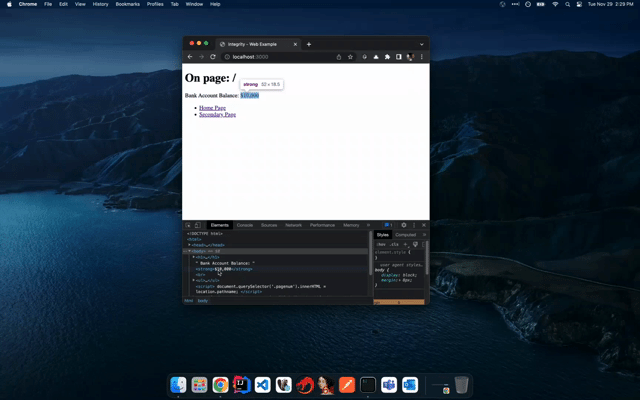Open the Chrome profile avatar
Viewport: 640px width, 400px height.
click(x=410, y=57)
